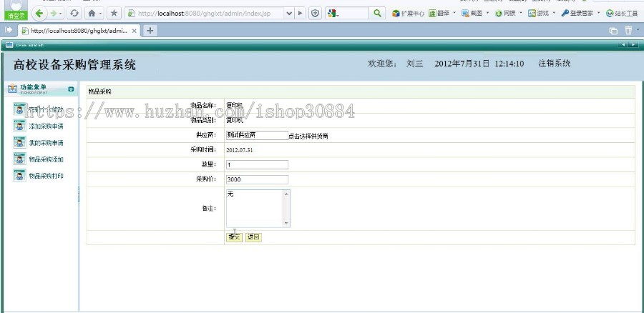The image size is (644, 313).
Task: Click the 功能菜单 header icon
Action: pyautogui.click(x=13, y=89)
